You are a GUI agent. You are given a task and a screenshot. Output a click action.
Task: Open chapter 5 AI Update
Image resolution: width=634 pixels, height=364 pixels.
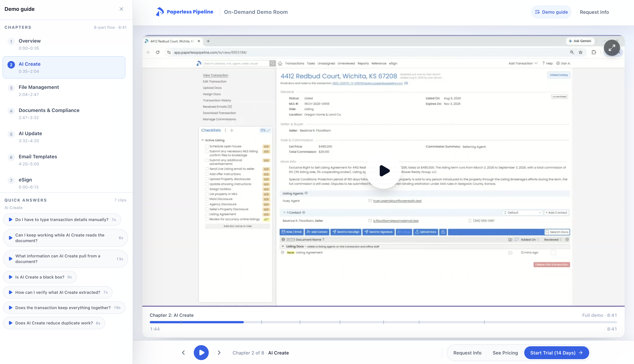pos(64,137)
